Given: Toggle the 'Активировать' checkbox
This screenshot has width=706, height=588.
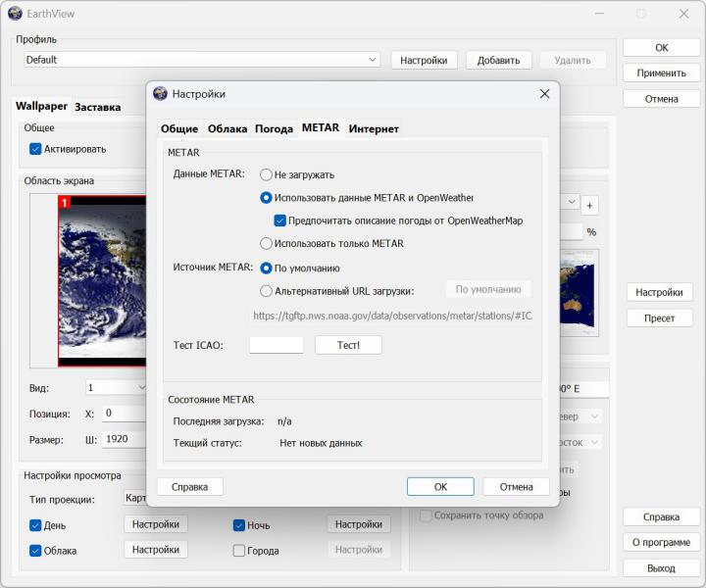Looking at the screenshot, I should pos(35,149).
